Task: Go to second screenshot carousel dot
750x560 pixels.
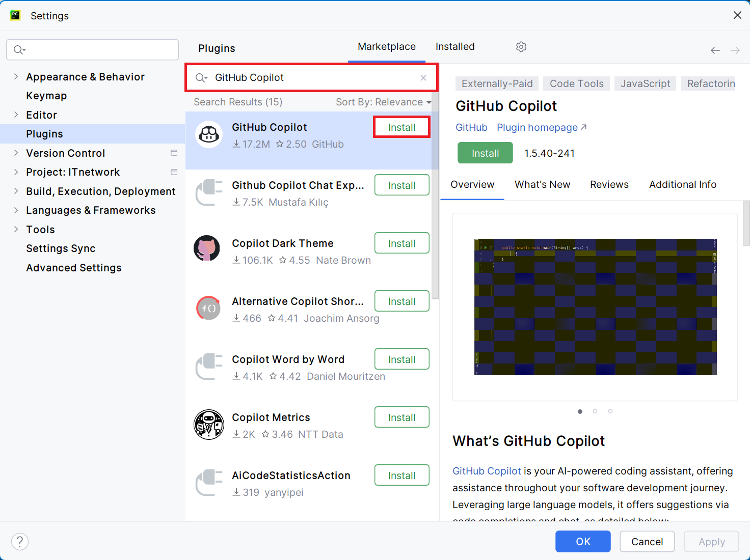Action: click(595, 411)
